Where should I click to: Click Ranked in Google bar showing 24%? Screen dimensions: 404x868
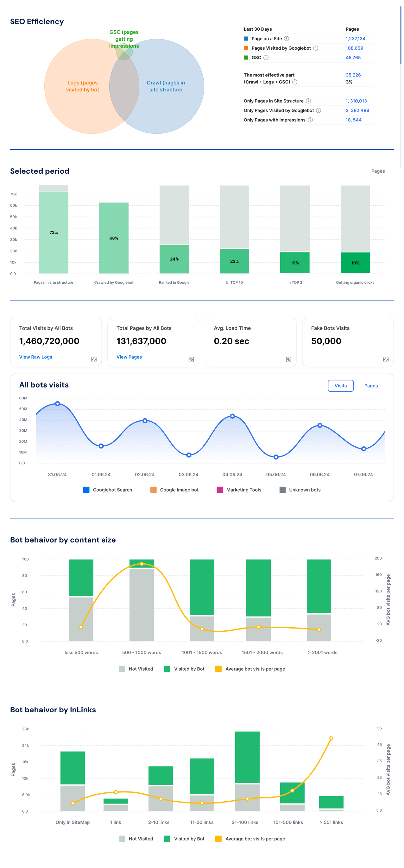click(x=174, y=259)
